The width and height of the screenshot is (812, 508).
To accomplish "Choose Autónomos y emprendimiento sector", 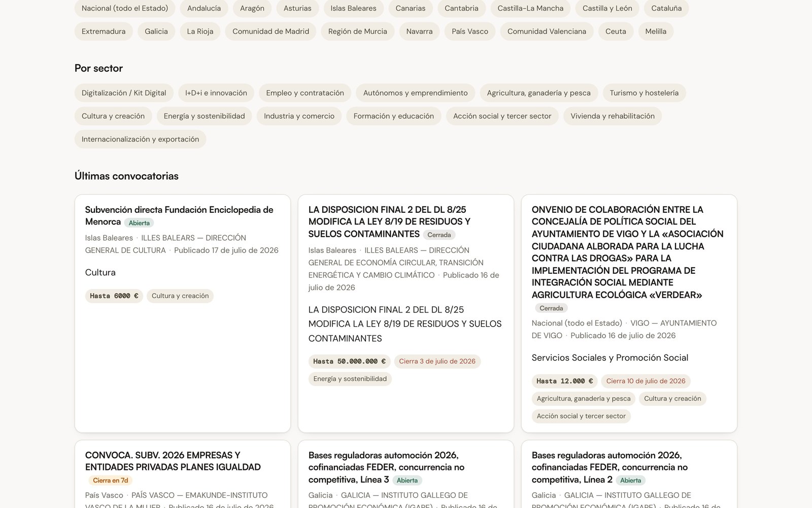I will [x=416, y=93].
